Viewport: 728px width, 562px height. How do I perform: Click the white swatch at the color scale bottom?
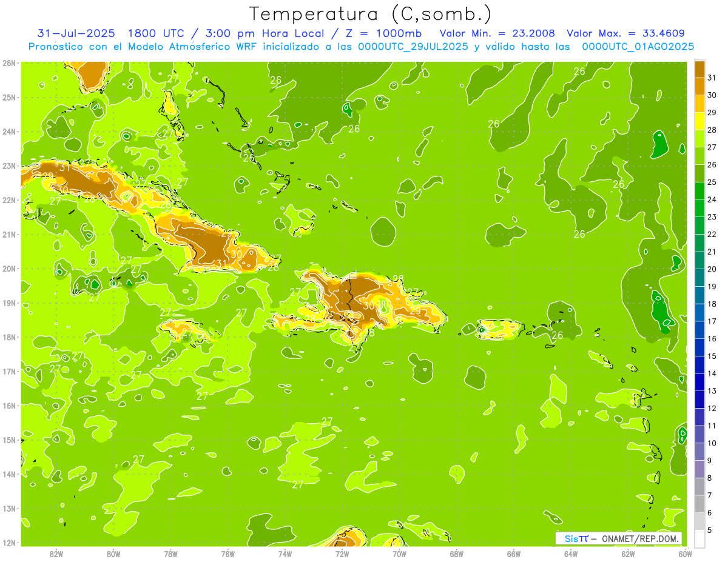click(699, 538)
